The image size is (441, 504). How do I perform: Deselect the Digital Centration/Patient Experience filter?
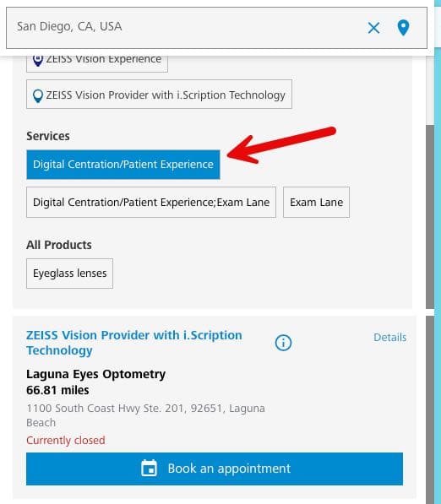click(x=123, y=165)
